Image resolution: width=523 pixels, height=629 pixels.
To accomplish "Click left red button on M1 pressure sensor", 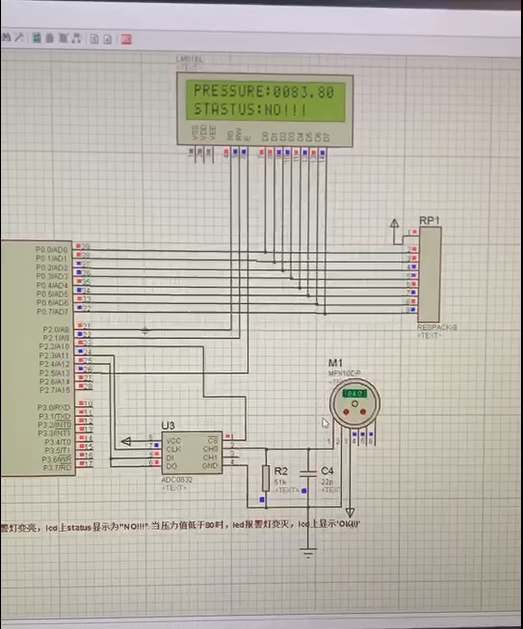I will click(x=346, y=412).
